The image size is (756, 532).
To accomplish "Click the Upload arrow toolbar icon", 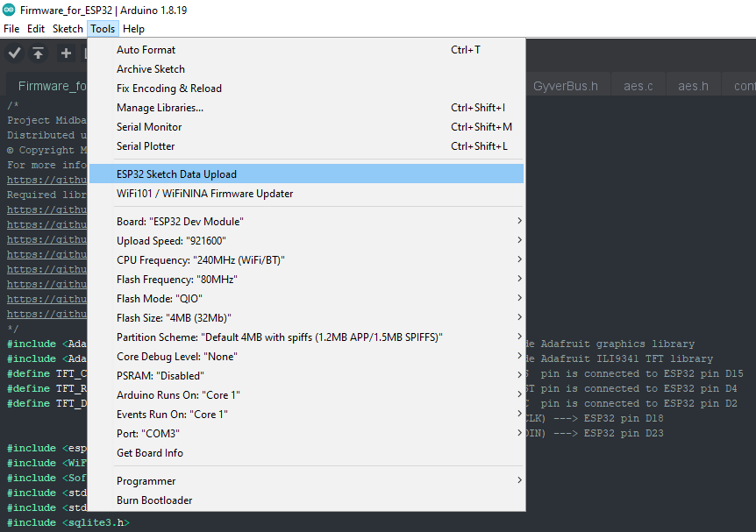I will click(38, 53).
